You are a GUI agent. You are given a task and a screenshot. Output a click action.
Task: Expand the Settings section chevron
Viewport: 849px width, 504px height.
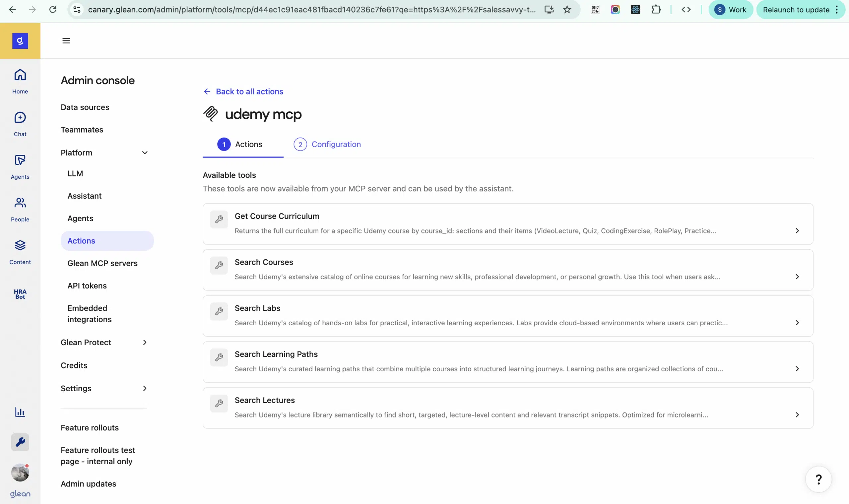(x=145, y=388)
